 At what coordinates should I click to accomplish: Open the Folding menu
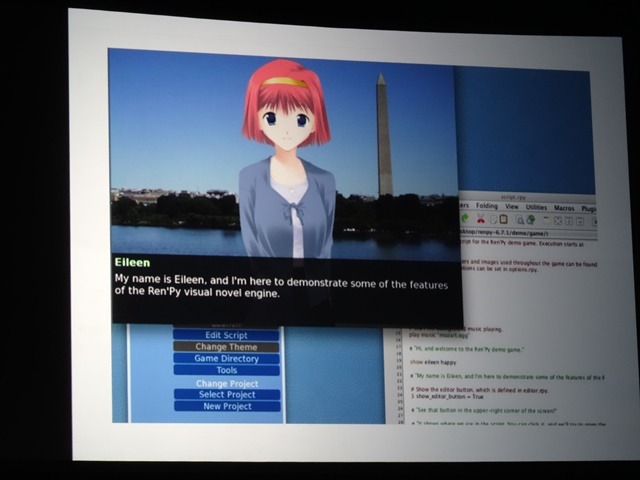tap(487, 206)
